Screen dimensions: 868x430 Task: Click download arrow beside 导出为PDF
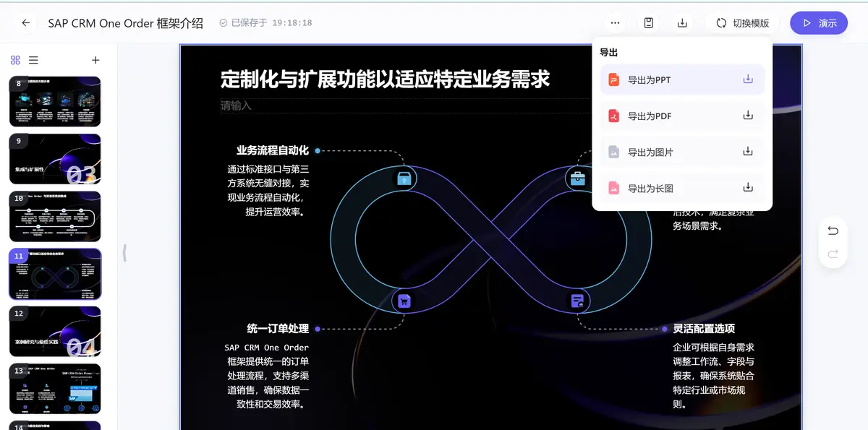(748, 116)
